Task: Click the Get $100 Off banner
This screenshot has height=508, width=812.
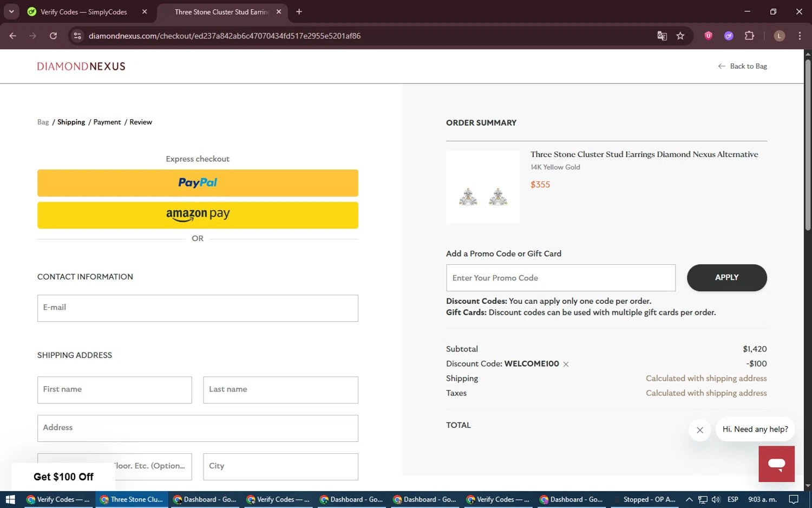Action: point(63,477)
